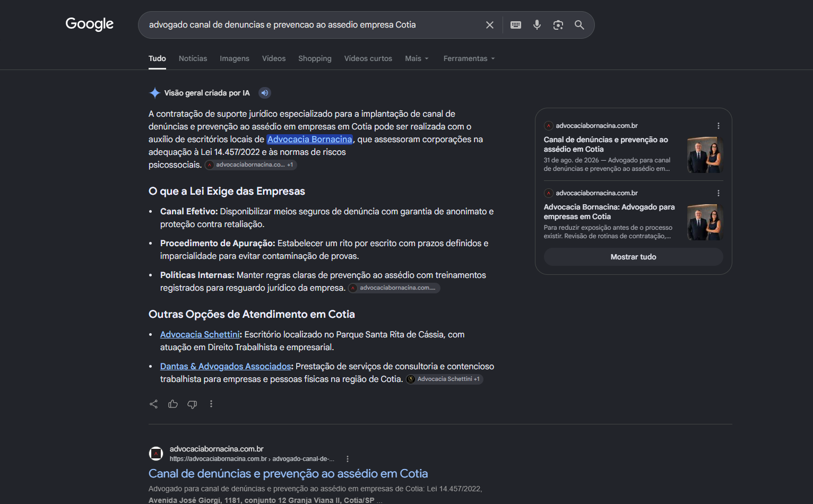This screenshot has height=504, width=813.
Task: Start voice search with the microphone
Action: [537, 25]
